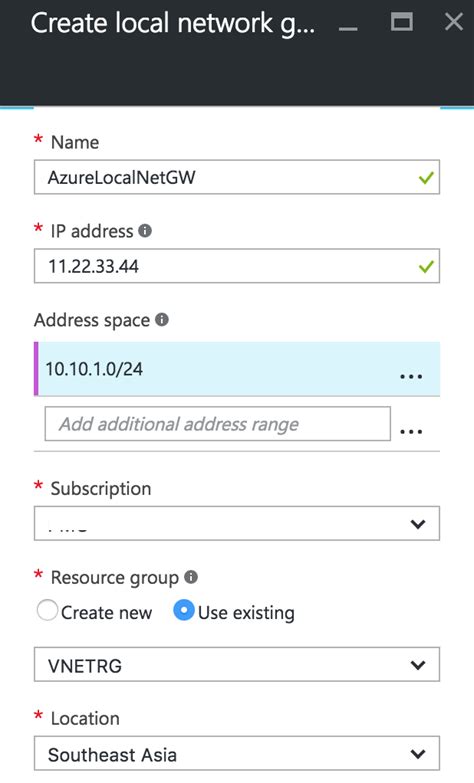This screenshot has height=783, width=474.
Task: Open ellipsis menu beside additional address range
Action: pyautogui.click(x=411, y=431)
